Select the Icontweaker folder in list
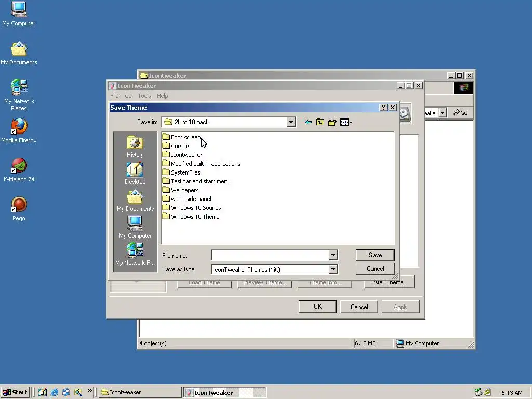The height and width of the screenshot is (399, 532). [182, 155]
